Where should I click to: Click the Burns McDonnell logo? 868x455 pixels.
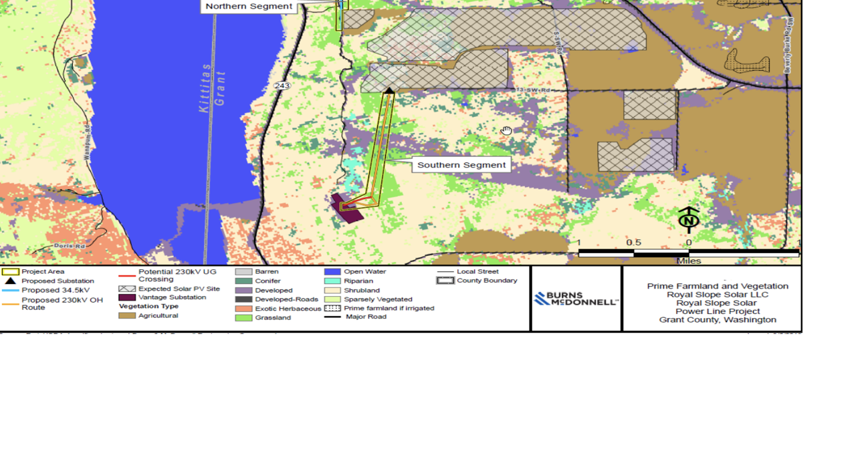[575, 297]
